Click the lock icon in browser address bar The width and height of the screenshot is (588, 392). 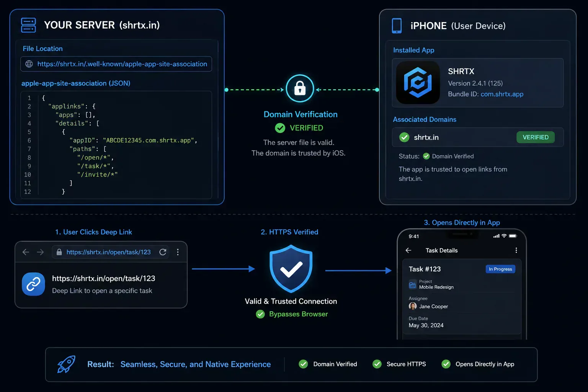coord(59,252)
